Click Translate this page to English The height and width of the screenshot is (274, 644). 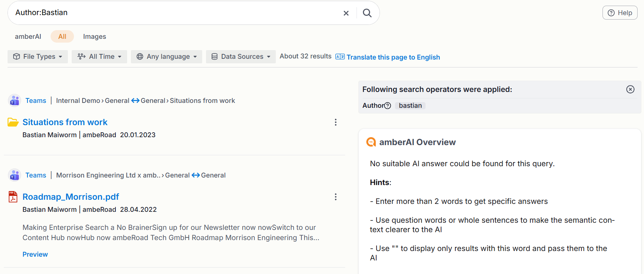pos(393,57)
